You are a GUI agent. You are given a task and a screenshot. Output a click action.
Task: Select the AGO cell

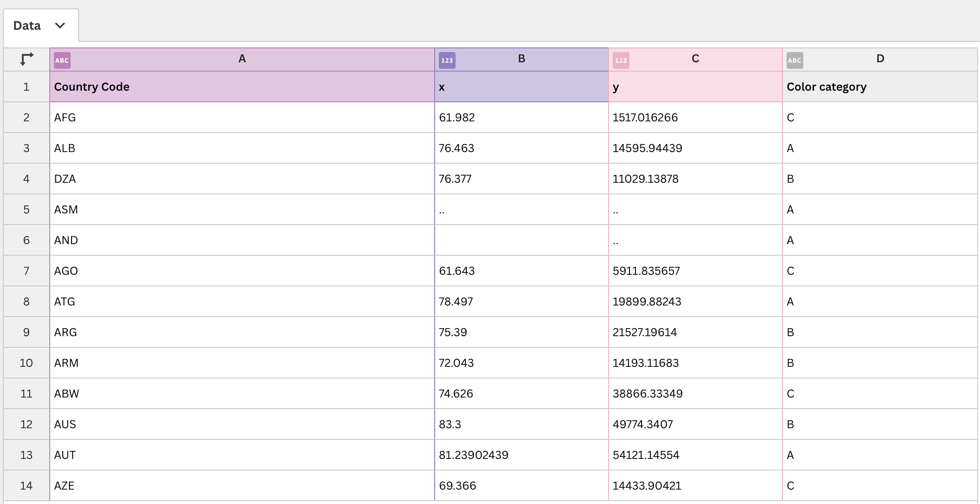242,271
